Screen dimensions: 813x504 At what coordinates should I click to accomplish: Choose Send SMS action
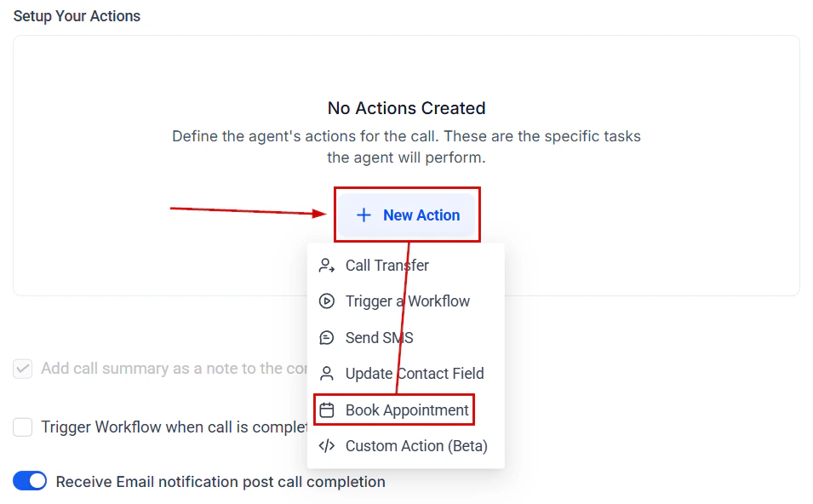[378, 337]
